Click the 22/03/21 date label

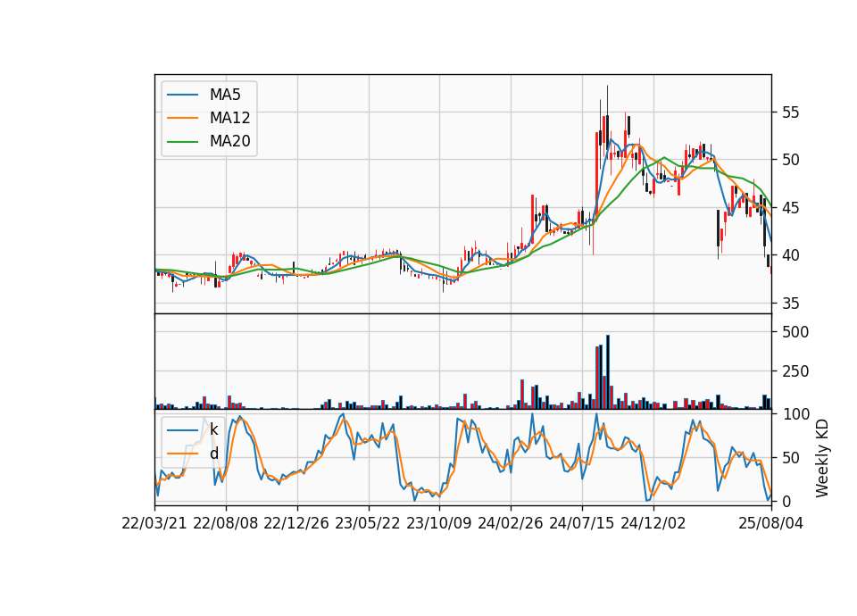154,523
